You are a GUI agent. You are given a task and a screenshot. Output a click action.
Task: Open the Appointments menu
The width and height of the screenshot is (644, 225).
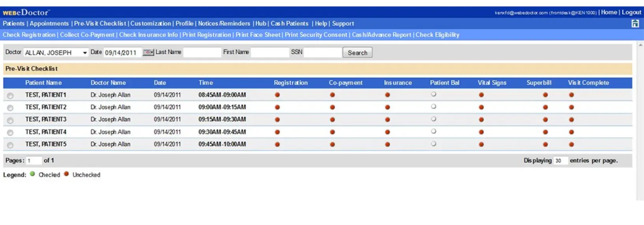tap(49, 24)
